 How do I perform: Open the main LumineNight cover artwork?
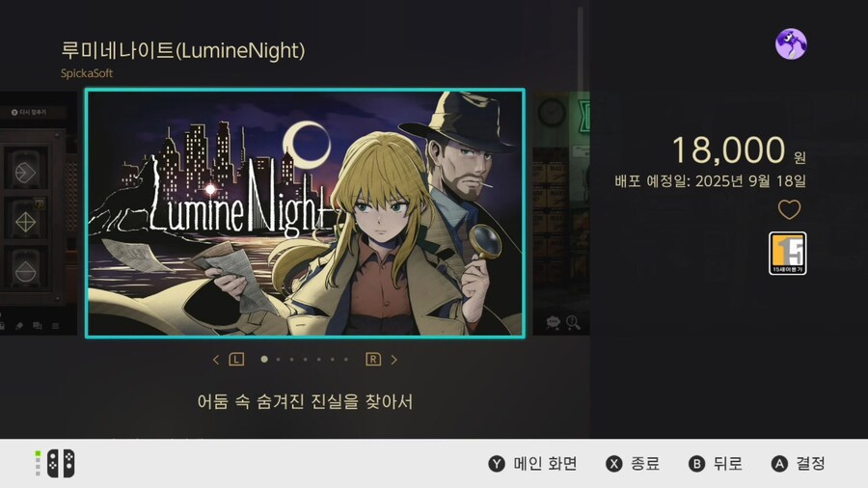[305, 213]
